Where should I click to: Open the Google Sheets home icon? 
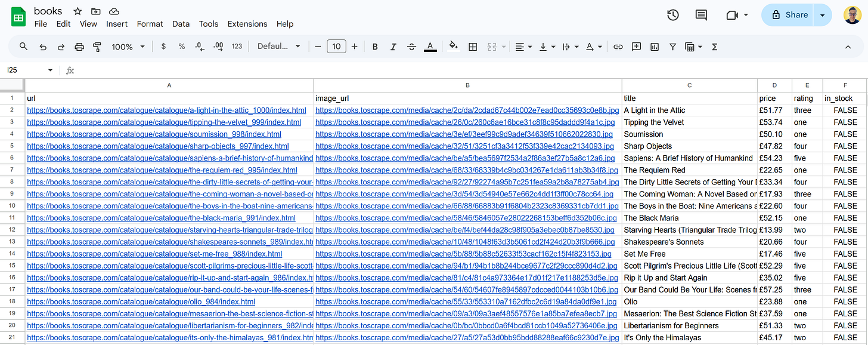[18, 17]
